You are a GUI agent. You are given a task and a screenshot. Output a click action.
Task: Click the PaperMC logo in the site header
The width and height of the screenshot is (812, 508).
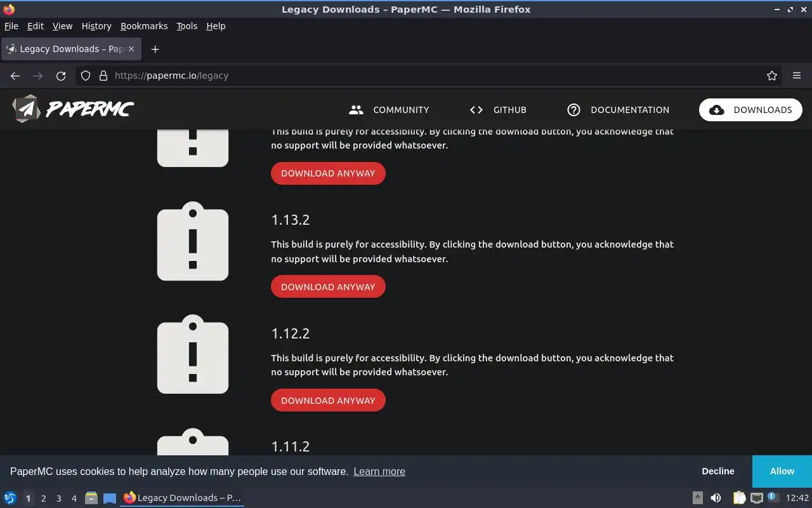pyautogui.click(x=72, y=109)
